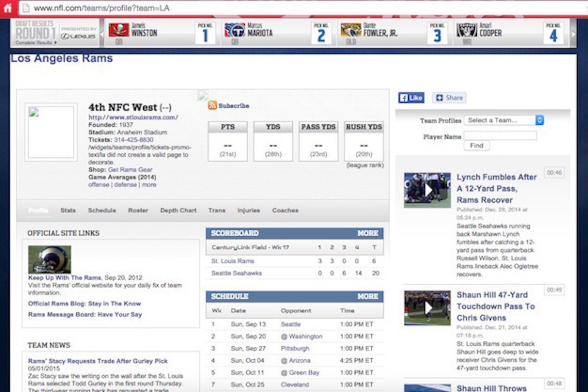This screenshot has height=392, width=588.
Task: Click the @ Arizona opponent link
Action: click(x=296, y=361)
